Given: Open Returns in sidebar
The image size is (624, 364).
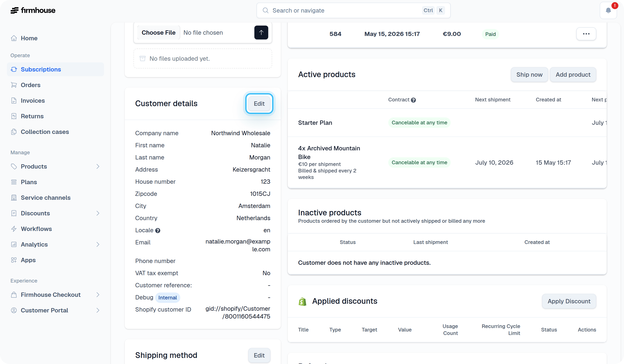Looking at the screenshot, I should point(55,116).
